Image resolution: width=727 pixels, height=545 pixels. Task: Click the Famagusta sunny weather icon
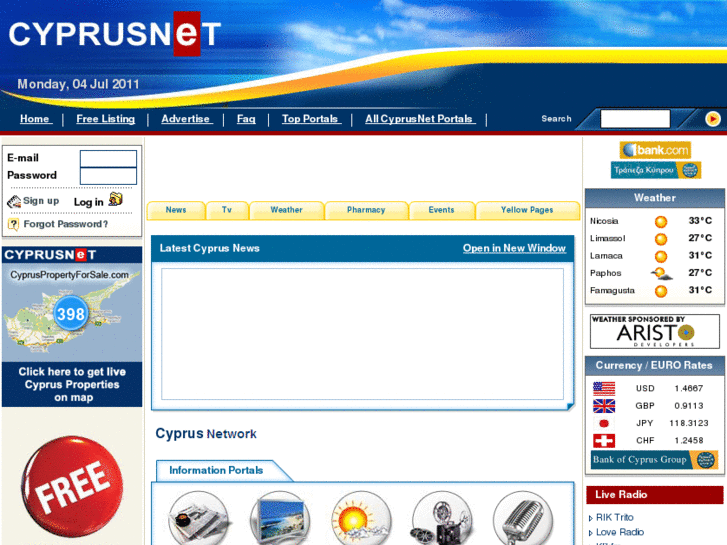click(x=661, y=291)
